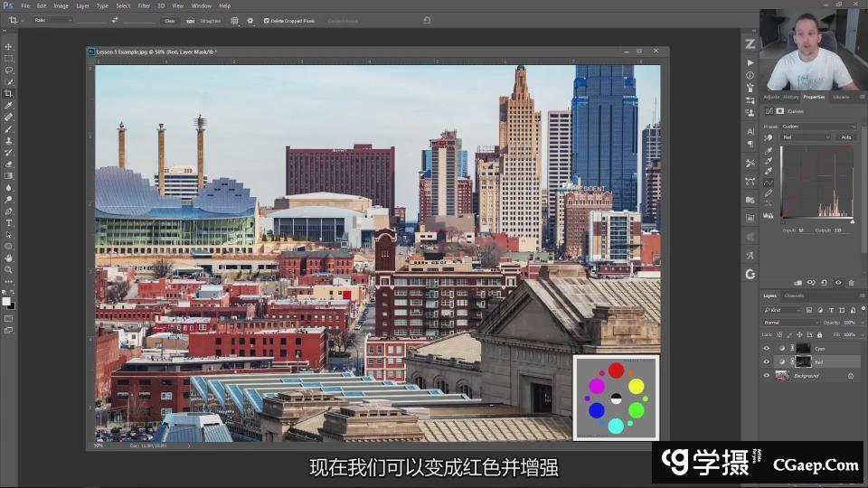Delete the adjustment layer via trash icon

point(851,283)
